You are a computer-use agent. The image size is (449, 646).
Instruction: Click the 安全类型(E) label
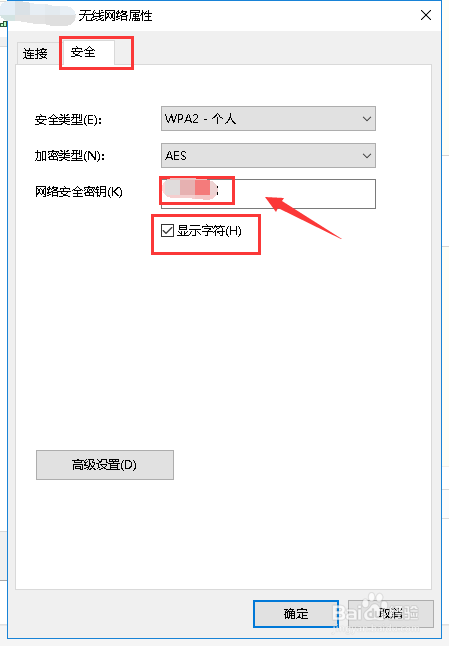[x=68, y=120]
